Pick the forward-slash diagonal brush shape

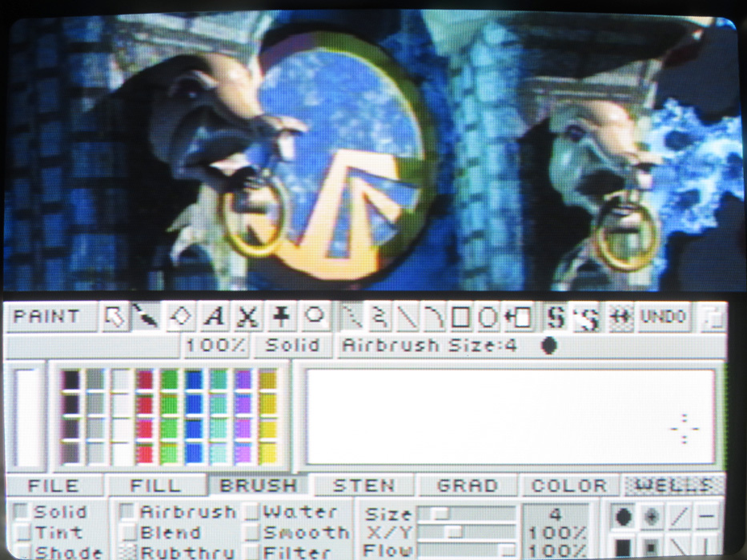[x=680, y=517]
